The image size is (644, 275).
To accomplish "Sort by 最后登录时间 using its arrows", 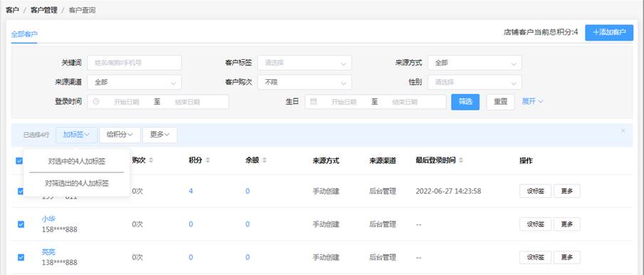I will click(461, 161).
